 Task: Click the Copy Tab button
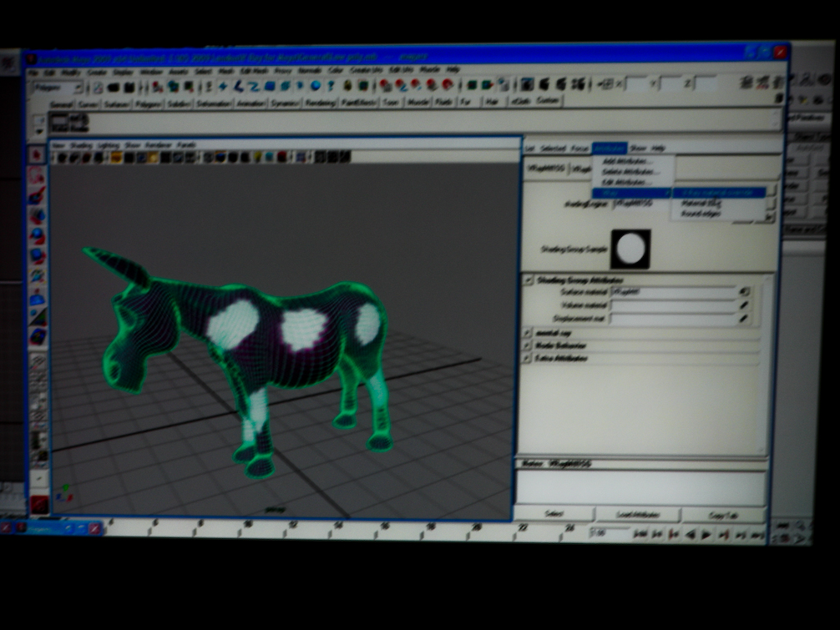click(x=724, y=515)
